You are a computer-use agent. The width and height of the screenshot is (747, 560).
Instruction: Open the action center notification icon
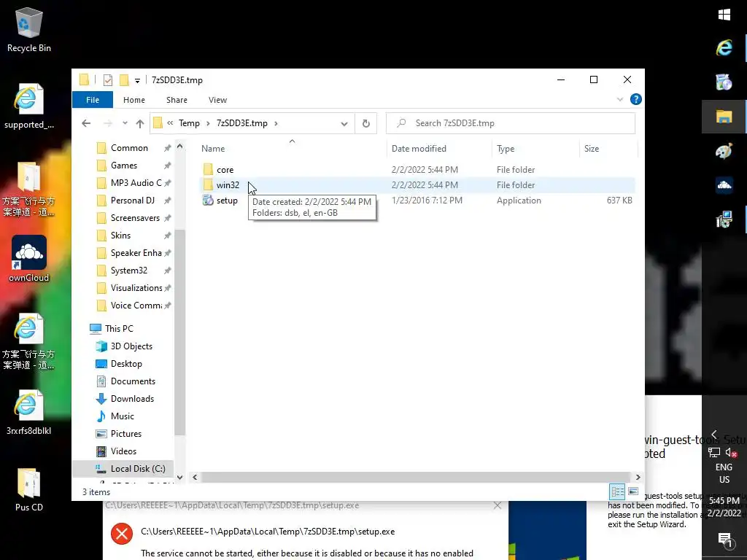pos(724,540)
